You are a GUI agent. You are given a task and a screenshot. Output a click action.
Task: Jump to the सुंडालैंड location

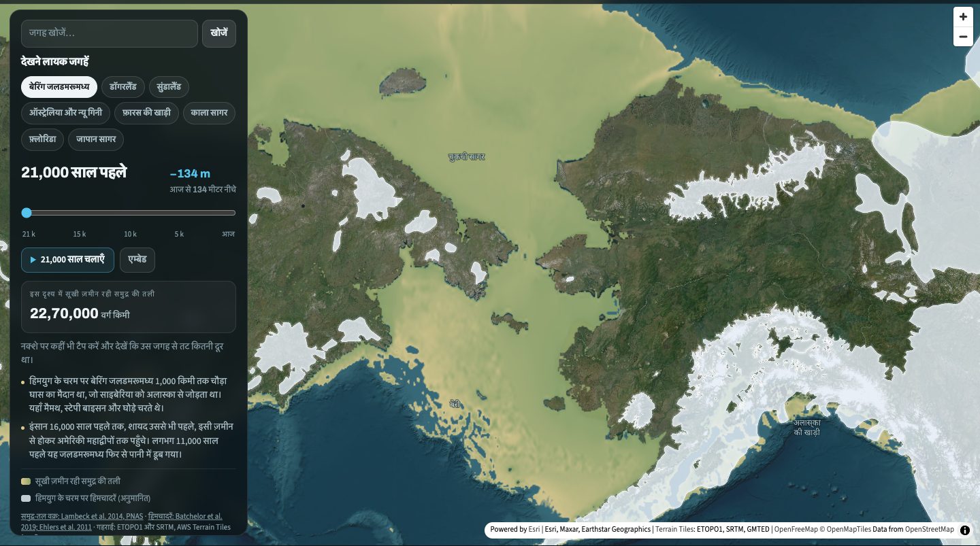point(169,87)
